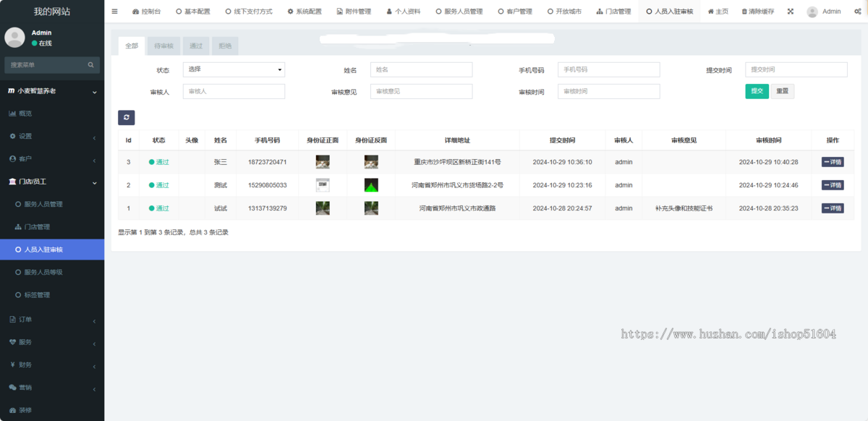Open 服务人员管理 top tab

[x=459, y=12]
